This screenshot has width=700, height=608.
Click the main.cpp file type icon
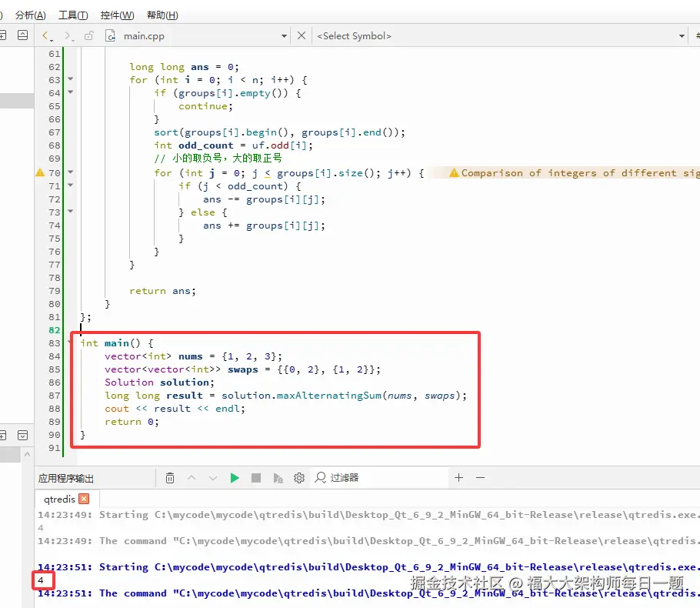[x=110, y=35]
